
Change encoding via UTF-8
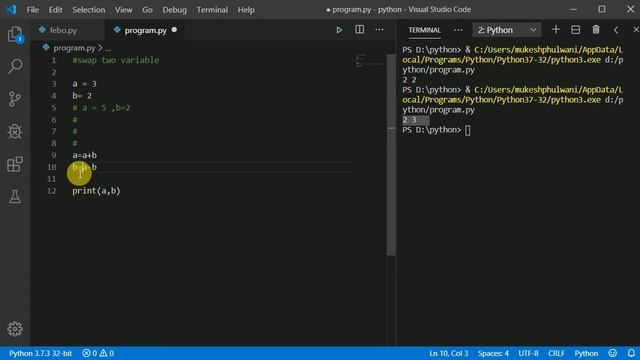click(x=528, y=353)
